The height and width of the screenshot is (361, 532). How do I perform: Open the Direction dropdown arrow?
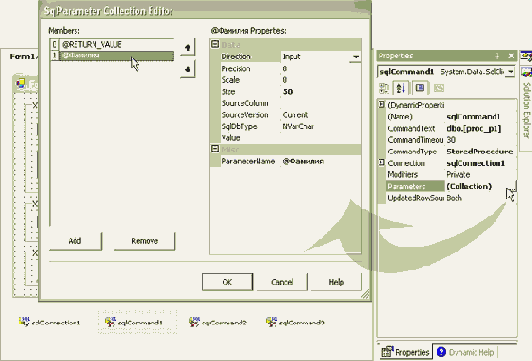pos(355,57)
